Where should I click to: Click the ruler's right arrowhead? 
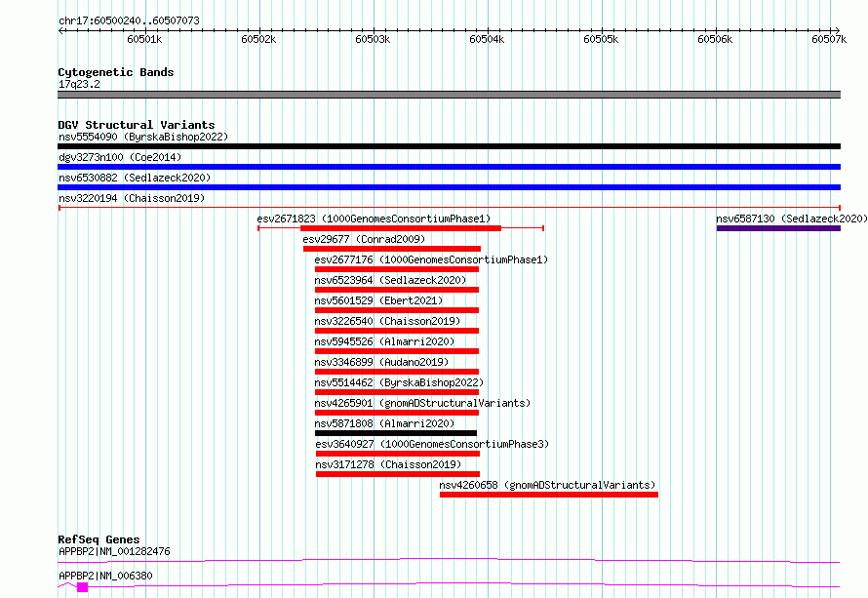point(838,30)
